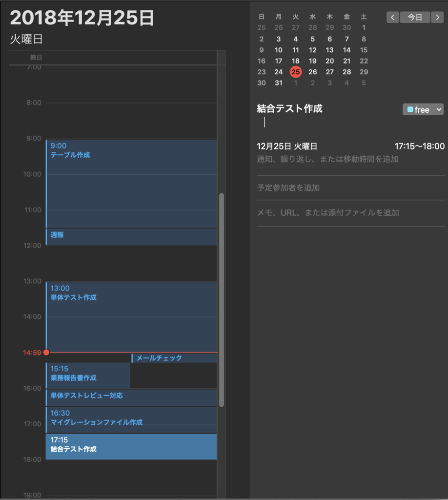This screenshot has height=500, width=448.
Task: Select day 9 in mini calendar
Action: click(x=262, y=50)
